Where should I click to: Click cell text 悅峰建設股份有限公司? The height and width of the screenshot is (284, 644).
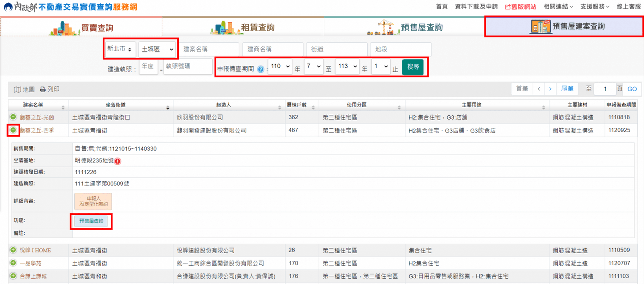[205, 250]
